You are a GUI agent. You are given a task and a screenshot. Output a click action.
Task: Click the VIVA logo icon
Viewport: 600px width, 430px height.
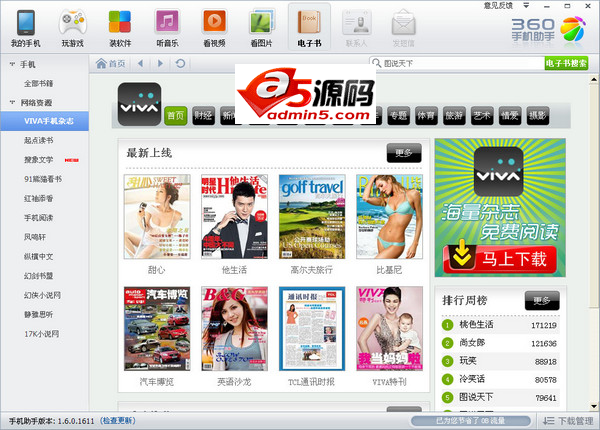click(x=139, y=104)
